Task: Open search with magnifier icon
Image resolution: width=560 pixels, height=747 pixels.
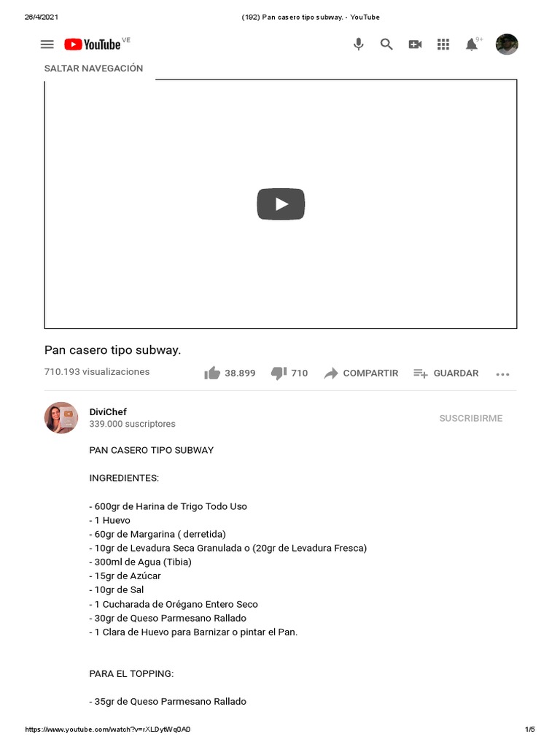Action: click(386, 44)
